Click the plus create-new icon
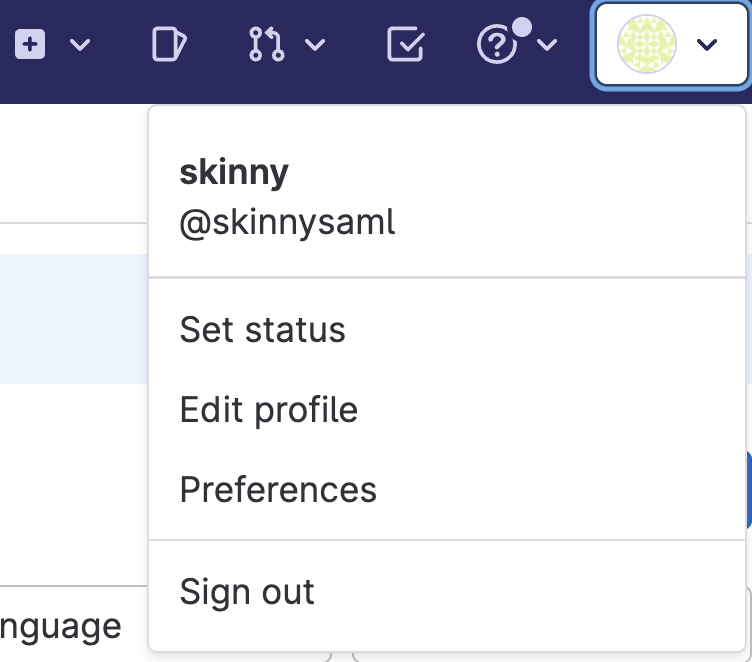The height and width of the screenshot is (662, 752). [30, 45]
